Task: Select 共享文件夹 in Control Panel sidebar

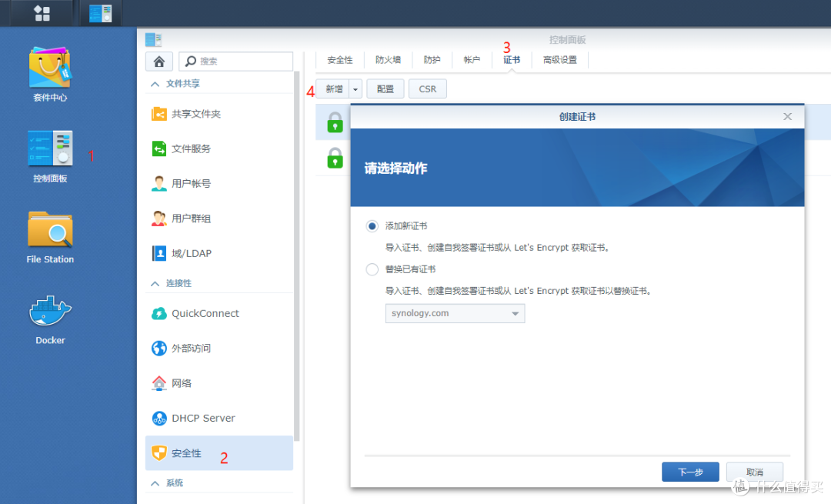Action: [194, 113]
